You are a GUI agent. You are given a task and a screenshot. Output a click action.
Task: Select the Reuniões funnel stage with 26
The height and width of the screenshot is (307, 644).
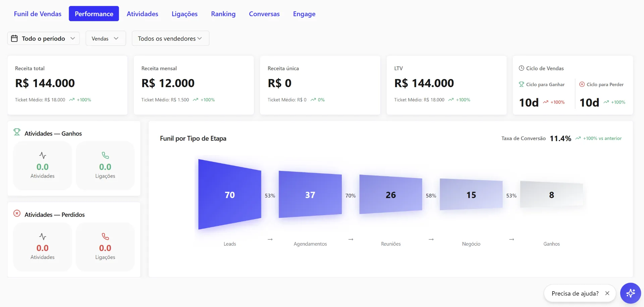pos(391,194)
